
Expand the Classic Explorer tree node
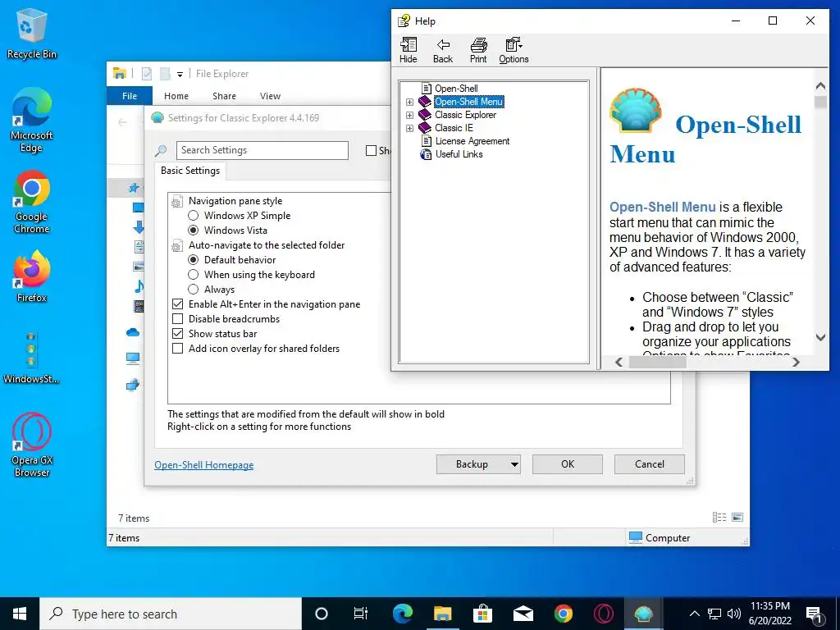(410, 115)
